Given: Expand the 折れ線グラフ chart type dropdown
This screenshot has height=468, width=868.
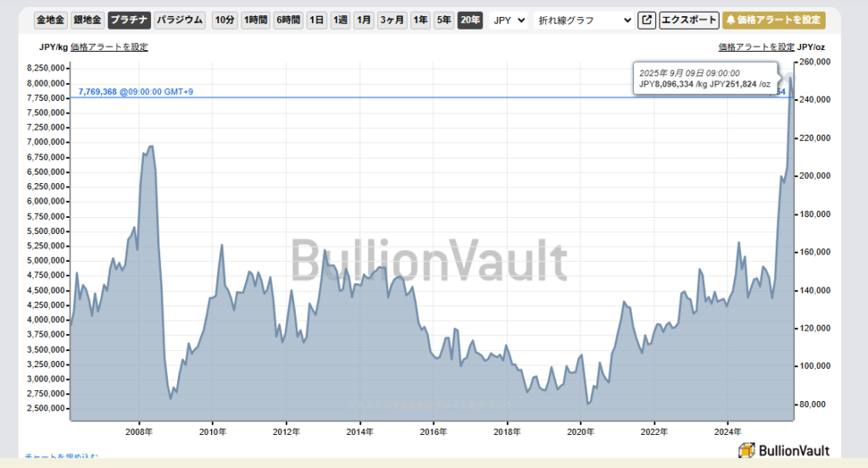Looking at the screenshot, I should [584, 19].
